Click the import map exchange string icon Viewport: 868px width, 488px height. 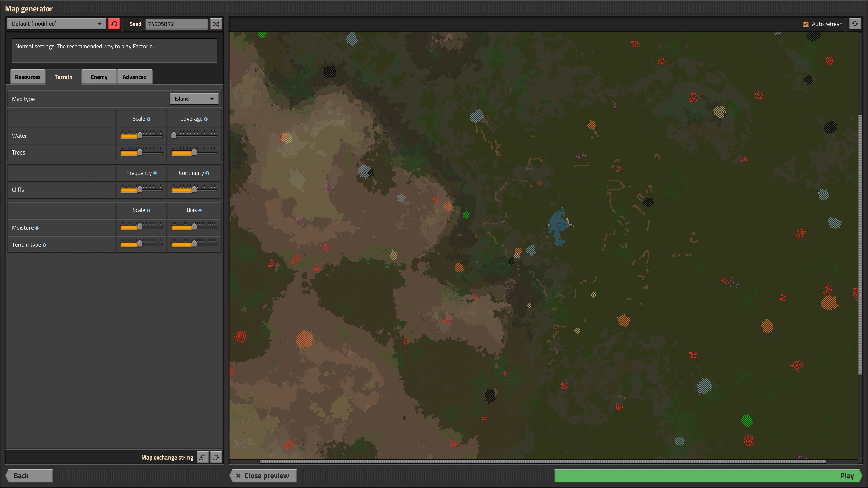pos(202,457)
